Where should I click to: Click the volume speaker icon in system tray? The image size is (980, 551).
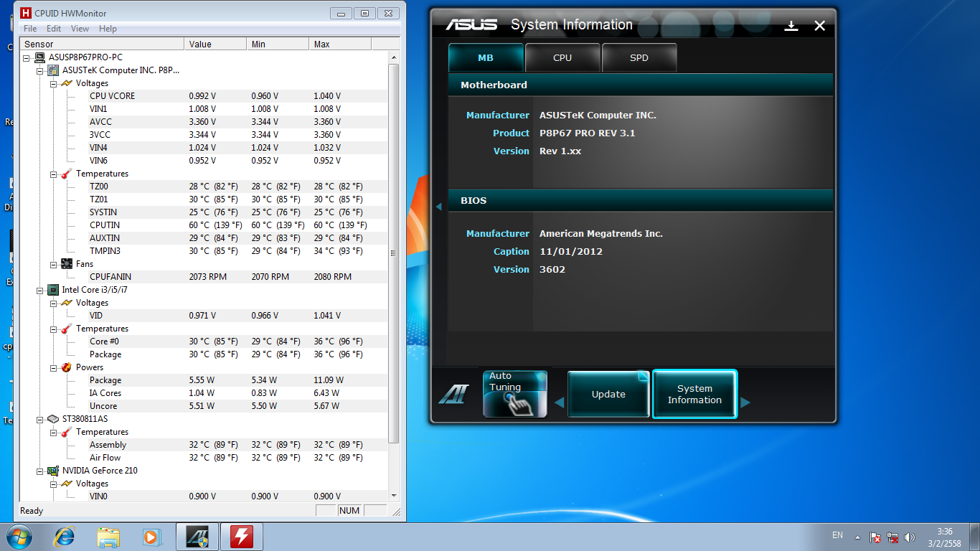[x=910, y=537]
